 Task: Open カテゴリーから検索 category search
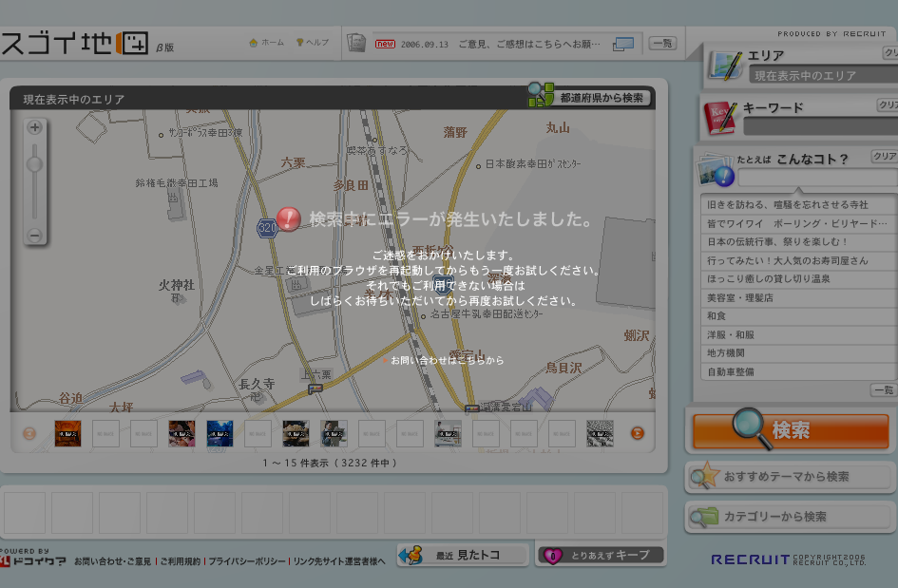pyautogui.click(x=790, y=517)
